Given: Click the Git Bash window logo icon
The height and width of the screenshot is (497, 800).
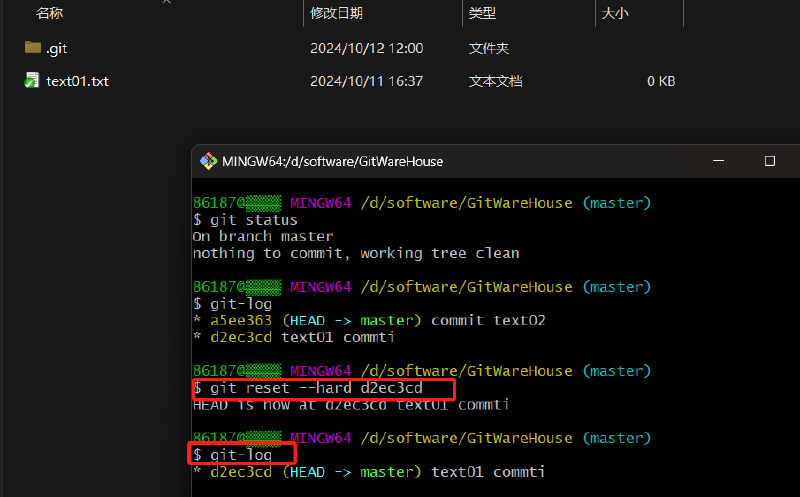Looking at the screenshot, I should (x=208, y=161).
